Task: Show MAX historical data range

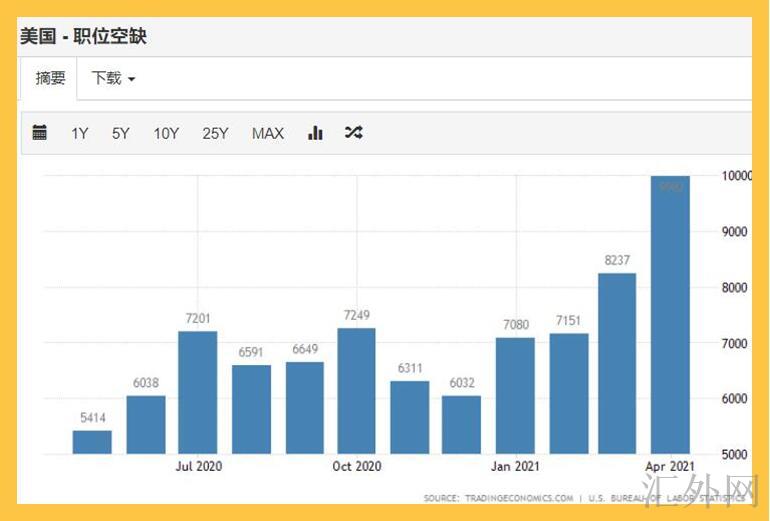Action: coord(268,133)
